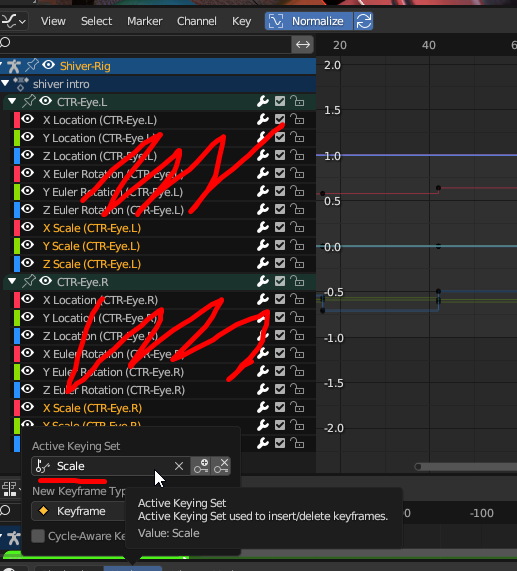Lock X Location (CTR-Eye.L) channel
This screenshot has height=571, width=517.
coord(297,119)
